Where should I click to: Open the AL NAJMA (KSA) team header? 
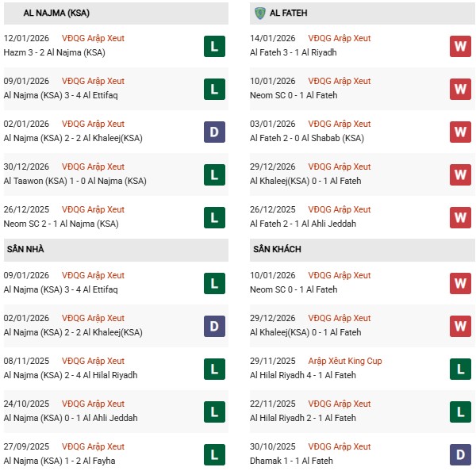click(x=43, y=13)
